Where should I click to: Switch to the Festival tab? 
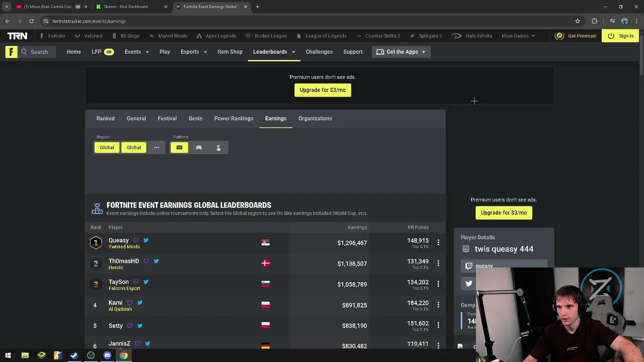[x=167, y=118]
